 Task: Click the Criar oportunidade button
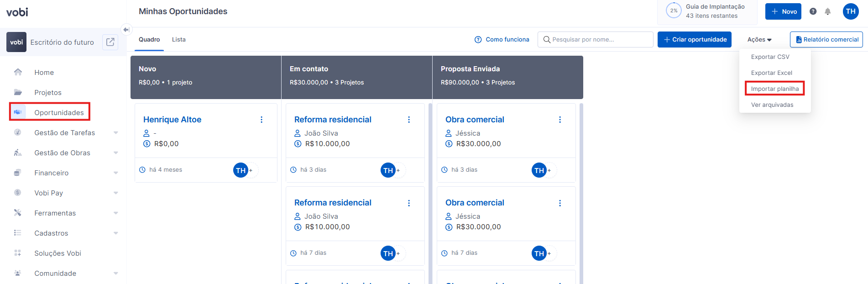(694, 40)
